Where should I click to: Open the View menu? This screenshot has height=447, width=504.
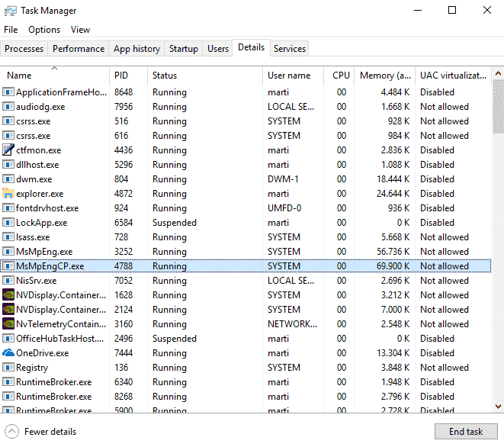[80, 30]
